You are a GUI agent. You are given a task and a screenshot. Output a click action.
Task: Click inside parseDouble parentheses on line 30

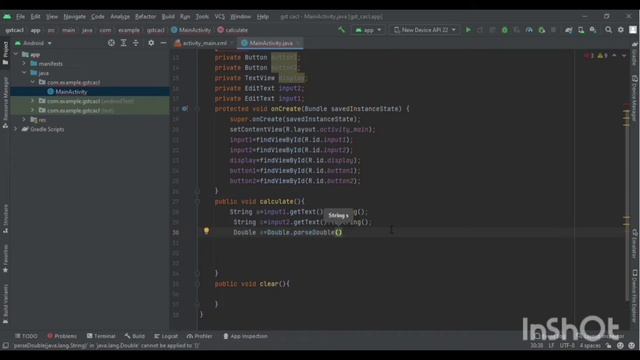(x=338, y=232)
